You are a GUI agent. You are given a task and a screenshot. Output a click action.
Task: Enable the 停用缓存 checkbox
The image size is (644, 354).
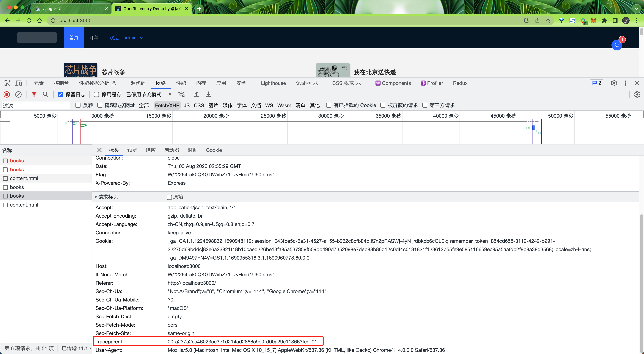(96, 94)
